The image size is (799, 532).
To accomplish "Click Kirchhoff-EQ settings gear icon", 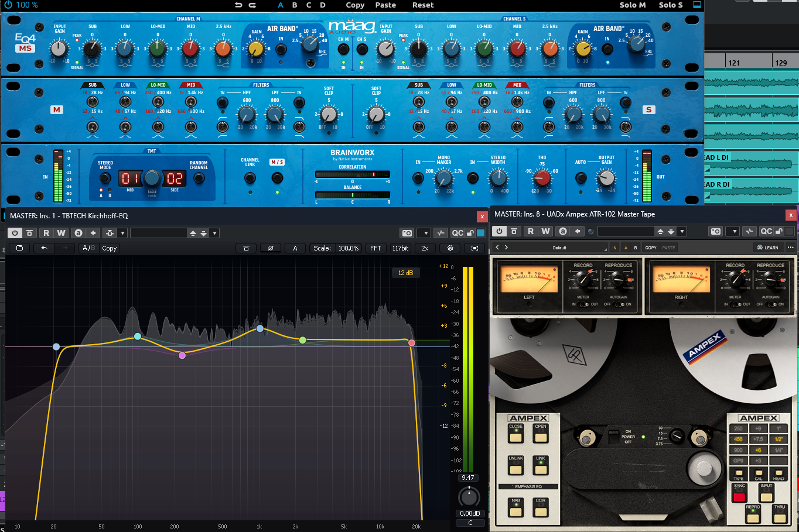I will [x=450, y=248].
